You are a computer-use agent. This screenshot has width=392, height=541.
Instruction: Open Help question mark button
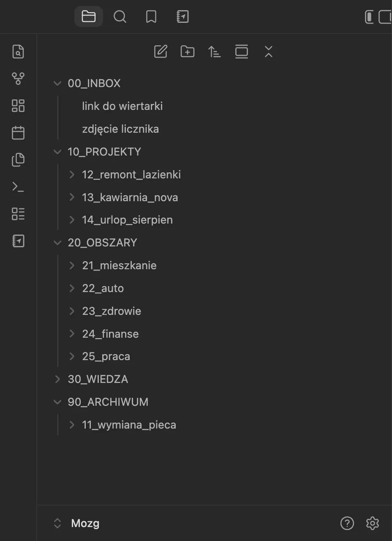(347, 523)
